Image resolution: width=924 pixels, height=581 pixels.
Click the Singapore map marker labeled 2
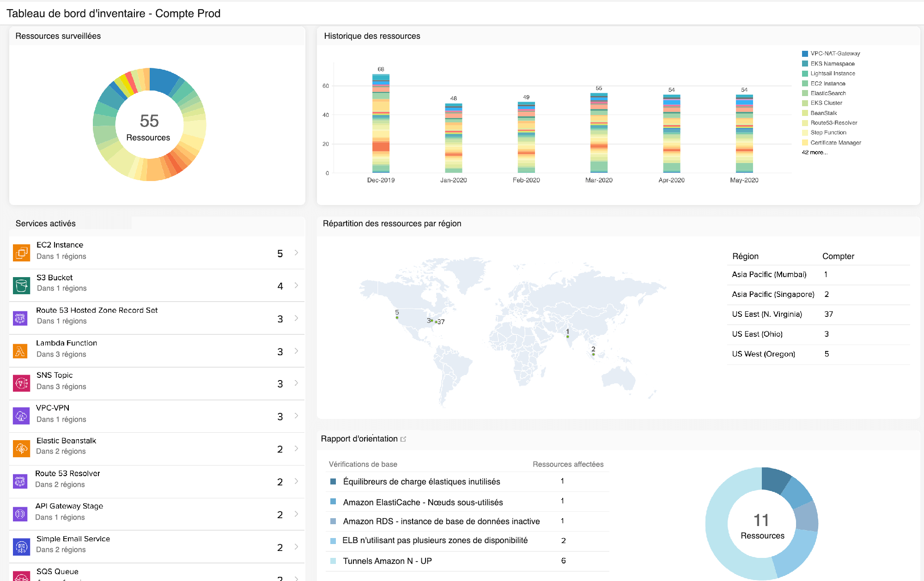(x=593, y=354)
